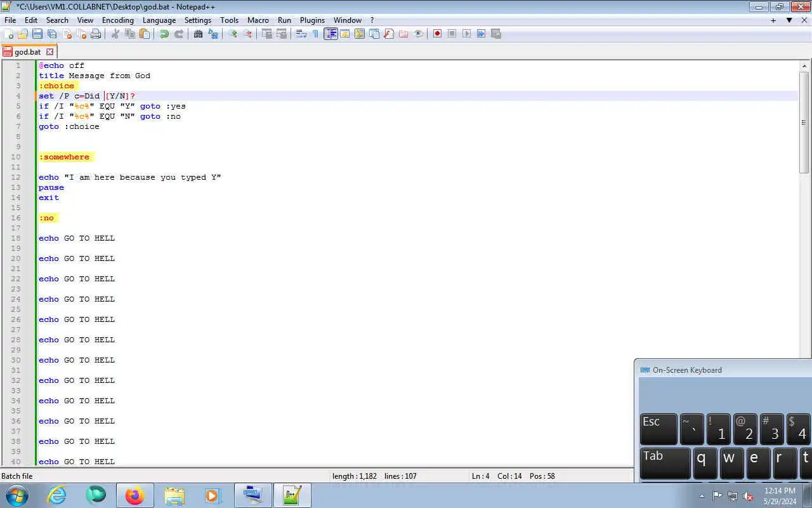Click Save Current Recorded Macro icon
812x508 pixels.
click(x=496, y=34)
